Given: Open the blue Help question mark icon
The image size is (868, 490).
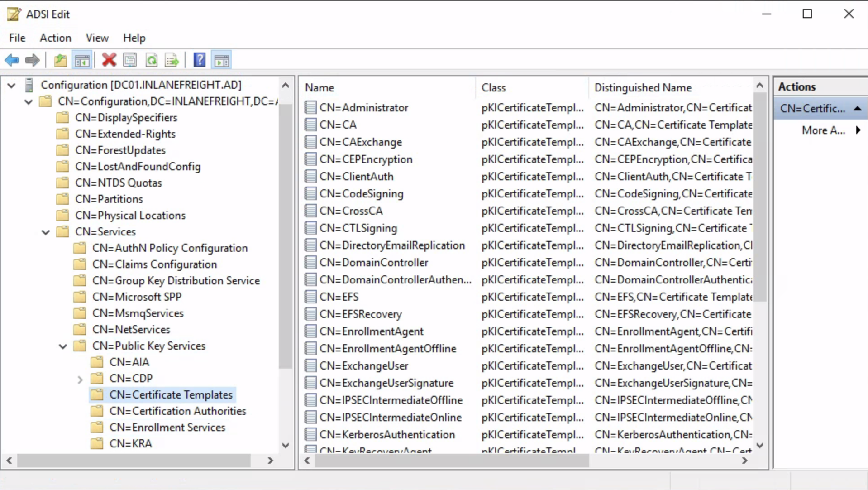Looking at the screenshot, I should [x=199, y=60].
